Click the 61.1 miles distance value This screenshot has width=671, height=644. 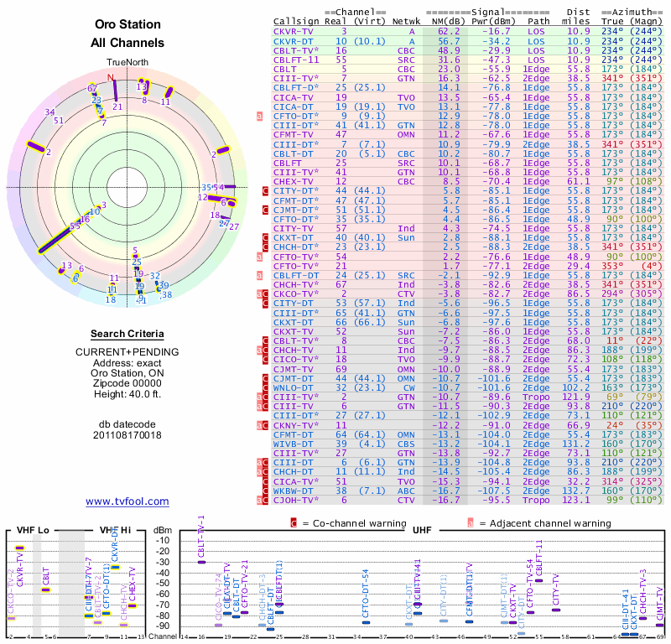(x=579, y=181)
